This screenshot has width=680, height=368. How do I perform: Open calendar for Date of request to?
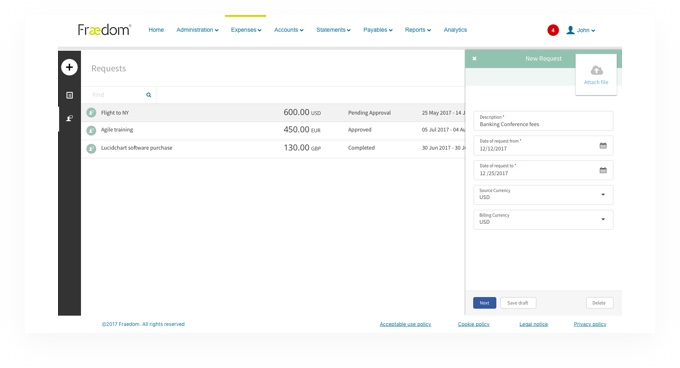(603, 170)
